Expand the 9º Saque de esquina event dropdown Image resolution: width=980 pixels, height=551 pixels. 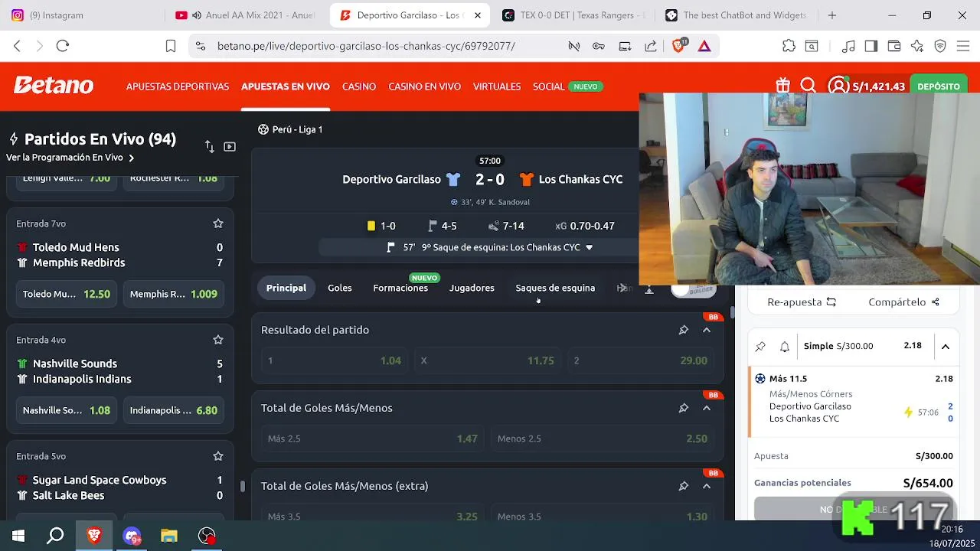[x=589, y=247]
